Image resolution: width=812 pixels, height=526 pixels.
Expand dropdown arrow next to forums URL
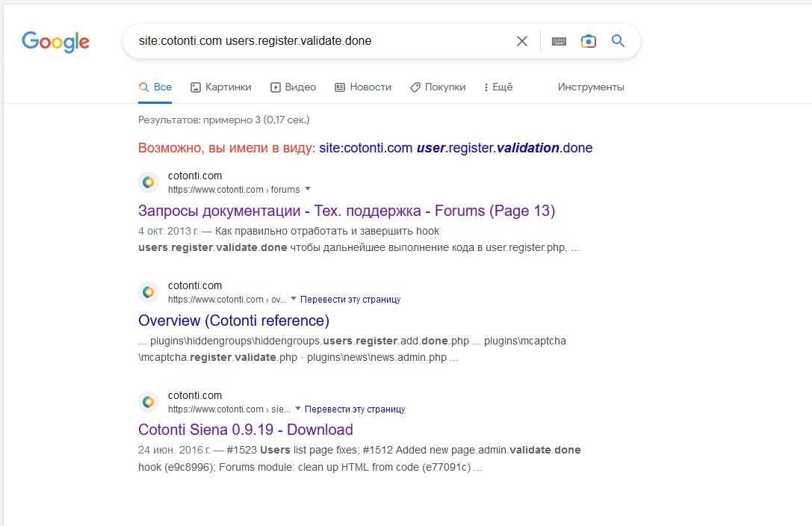308,189
